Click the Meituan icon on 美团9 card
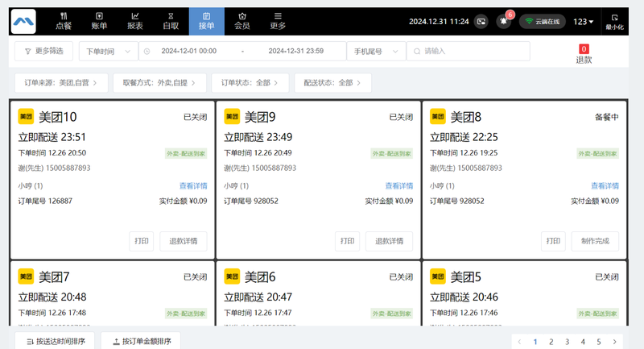 [x=232, y=117]
